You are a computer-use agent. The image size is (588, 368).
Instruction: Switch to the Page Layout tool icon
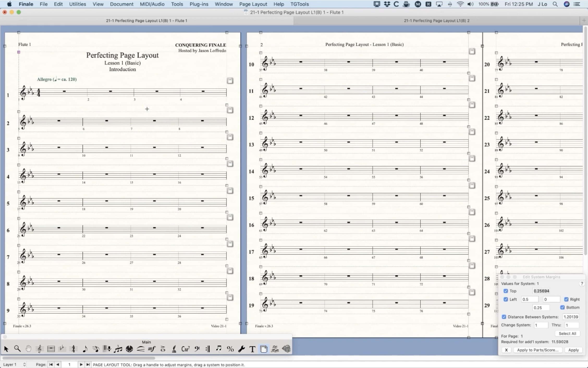pos(264,349)
